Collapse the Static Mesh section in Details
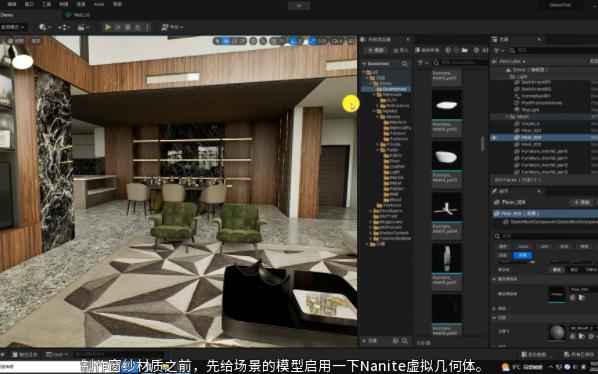The width and height of the screenshot is (598, 374). pyautogui.click(x=494, y=279)
